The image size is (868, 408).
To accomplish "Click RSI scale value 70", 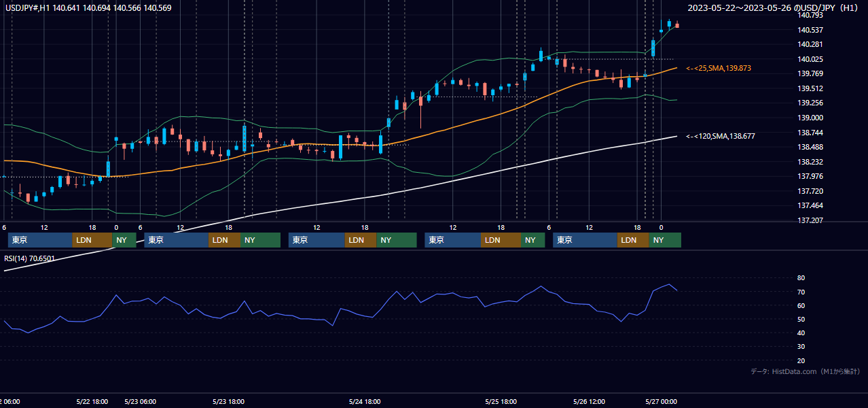I will [x=801, y=292].
